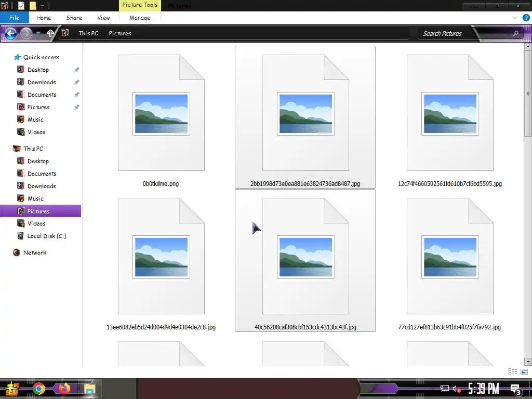
Task: Click the Pictures breadcrumb in address bar
Action: (x=120, y=33)
